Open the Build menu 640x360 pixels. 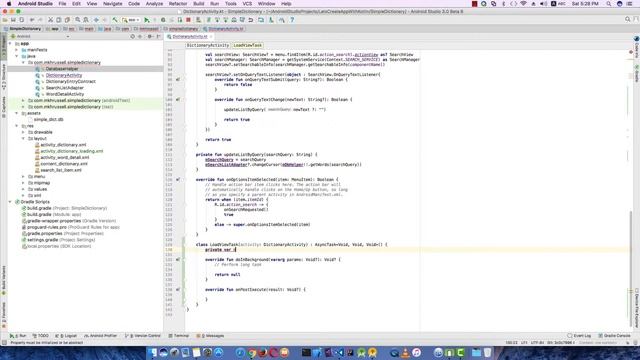point(199,4)
